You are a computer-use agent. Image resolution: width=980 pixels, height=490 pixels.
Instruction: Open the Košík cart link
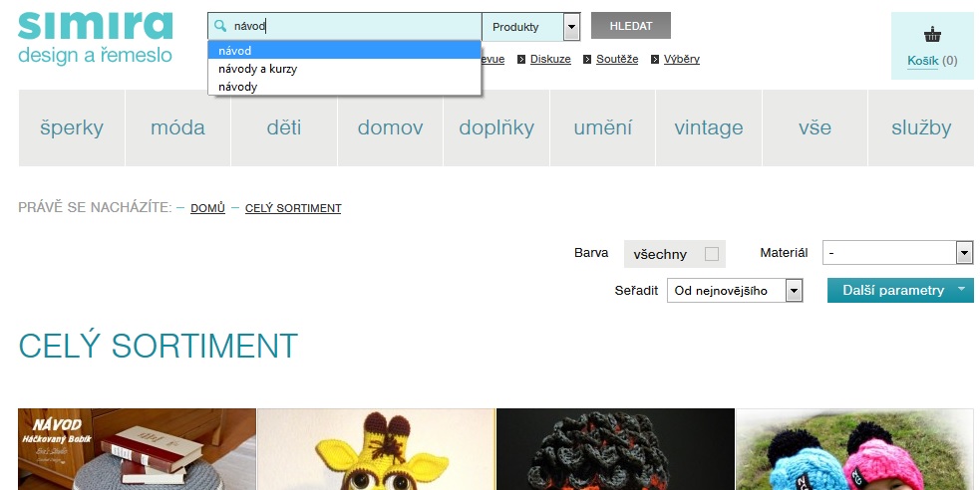922,61
